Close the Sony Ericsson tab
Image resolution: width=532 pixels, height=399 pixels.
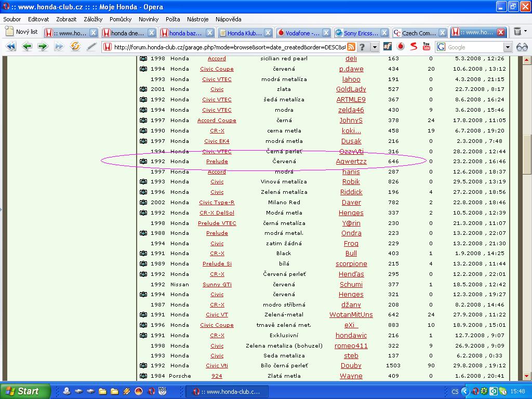coord(384,32)
